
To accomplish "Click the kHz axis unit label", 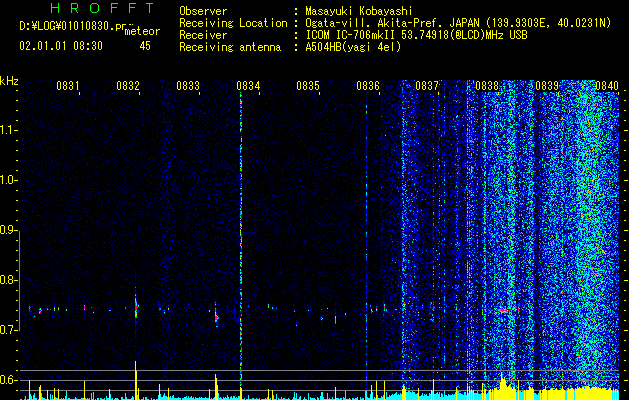I will pyautogui.click(x=9, y=81).
